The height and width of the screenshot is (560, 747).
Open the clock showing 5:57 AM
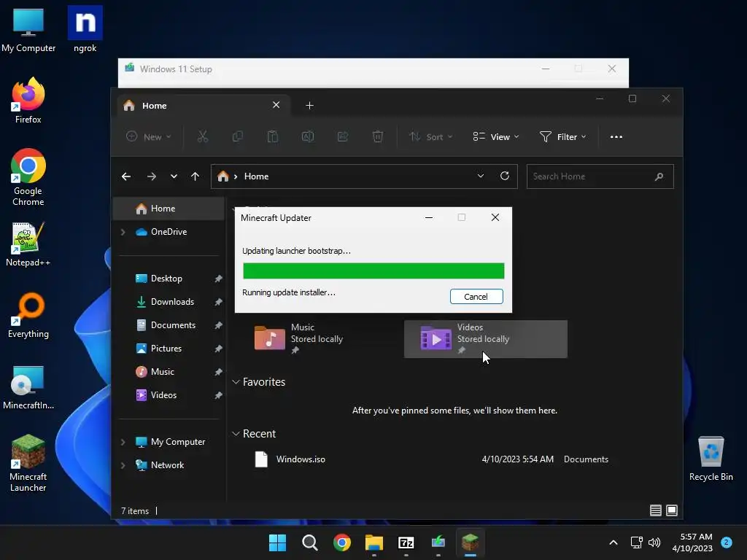(x=692, y=542)
